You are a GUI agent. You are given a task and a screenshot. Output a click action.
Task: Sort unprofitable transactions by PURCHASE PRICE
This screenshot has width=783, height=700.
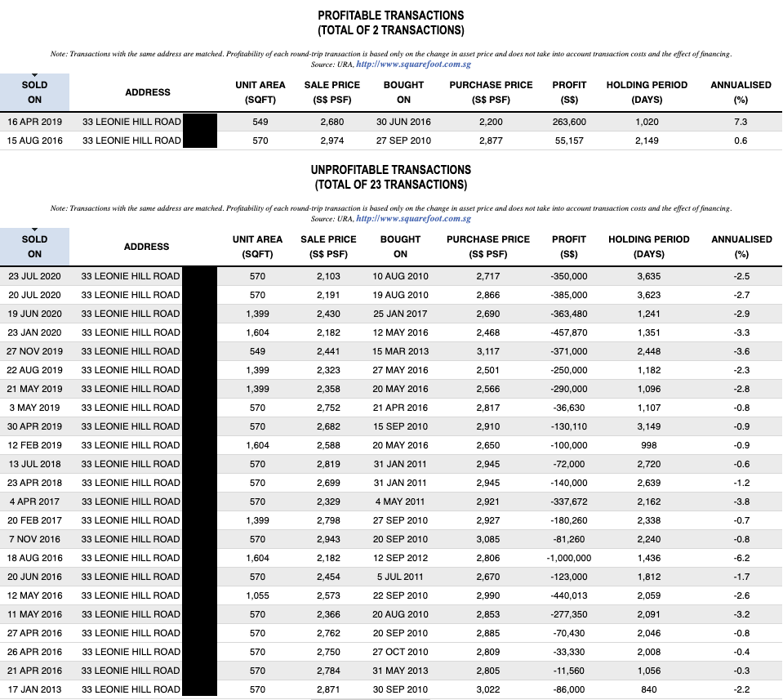488,247
